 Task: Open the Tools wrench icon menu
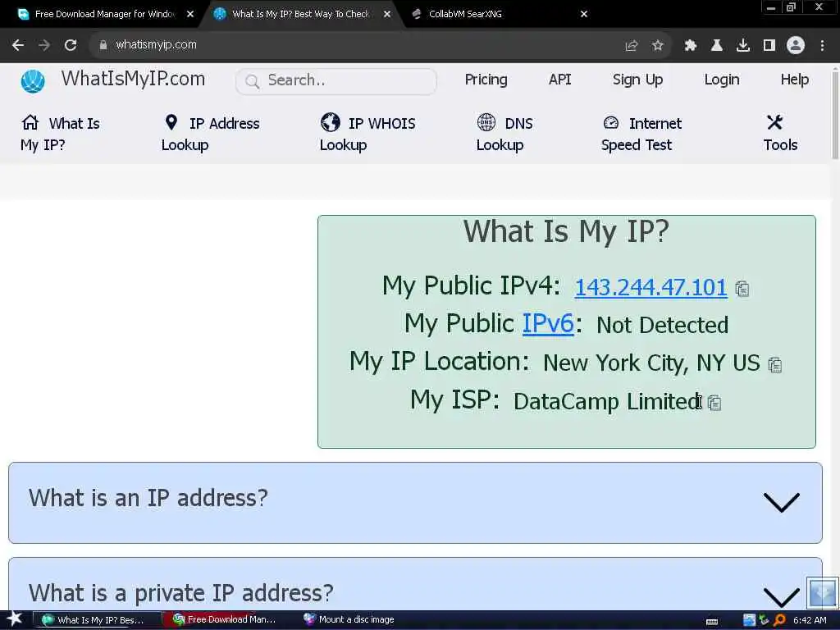tap(774, 123)
